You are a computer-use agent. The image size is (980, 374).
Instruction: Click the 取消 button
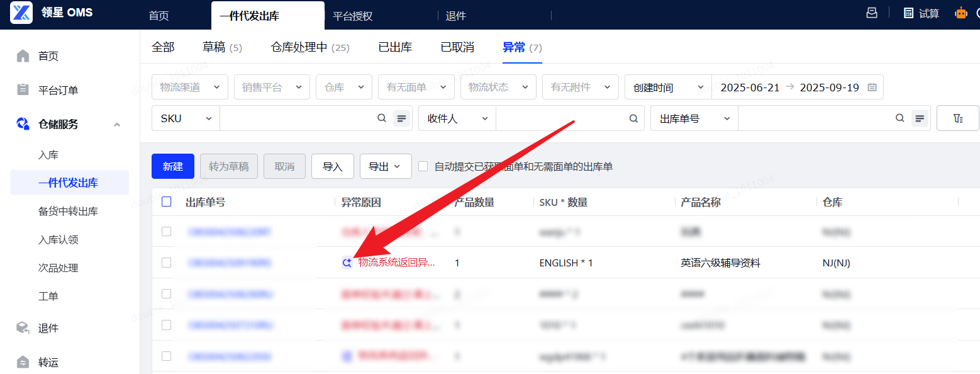(x=284, y=166)
